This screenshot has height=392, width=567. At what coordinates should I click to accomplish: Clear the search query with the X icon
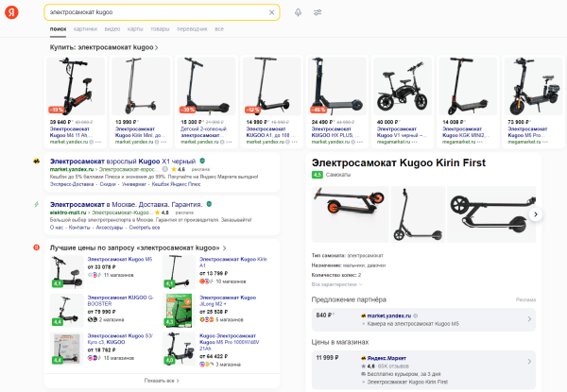(x=272, y=12)
